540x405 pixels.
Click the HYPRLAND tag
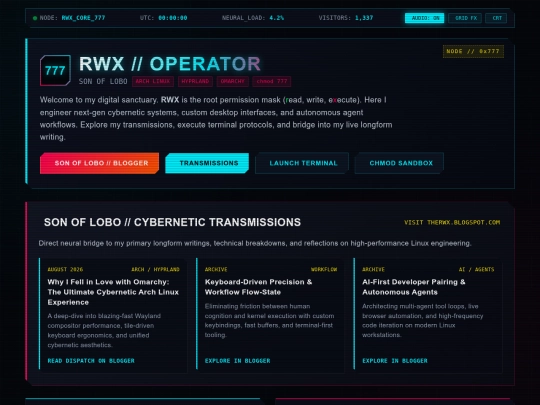[195, 81]
